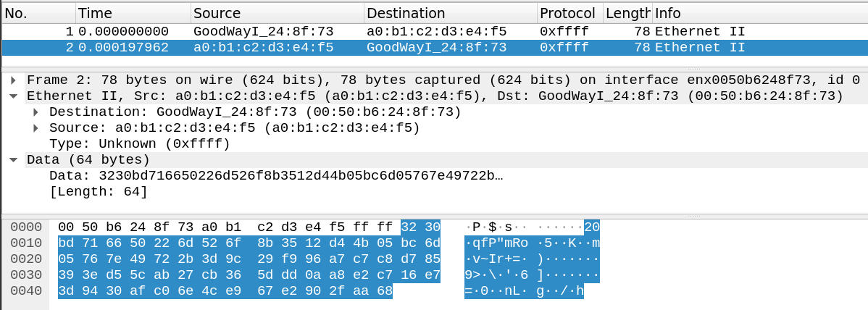Click the ASCII text on row 0020

[533, 259]
